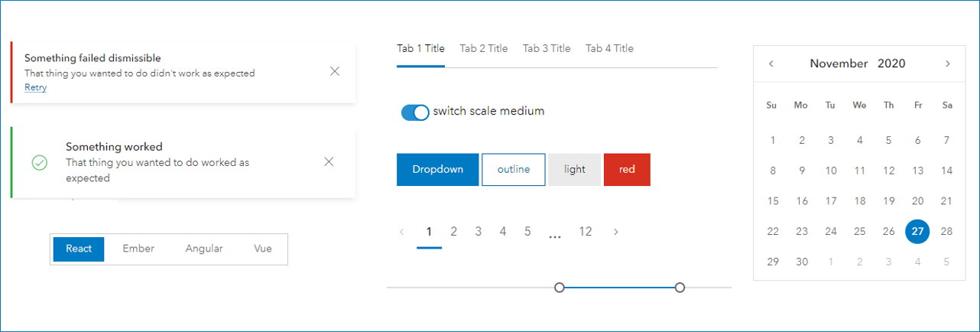Go to previous month in calendar

coord(771,63)
